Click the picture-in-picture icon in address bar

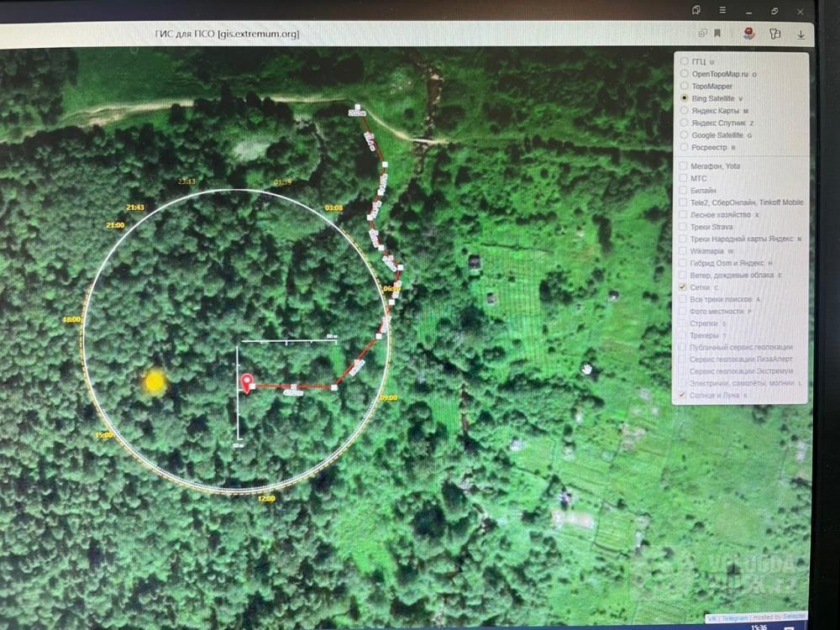tap(702, 34)
